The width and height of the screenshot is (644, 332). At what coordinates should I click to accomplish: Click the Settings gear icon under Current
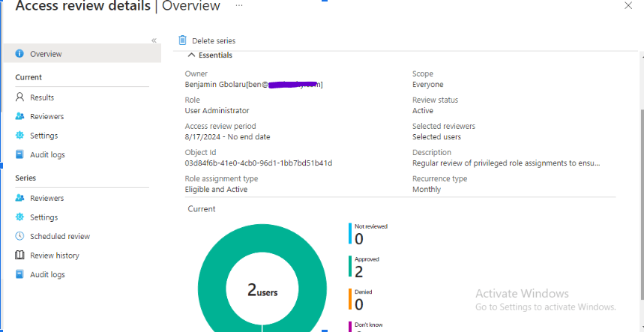pyautogui.click(x=20, y=136)
